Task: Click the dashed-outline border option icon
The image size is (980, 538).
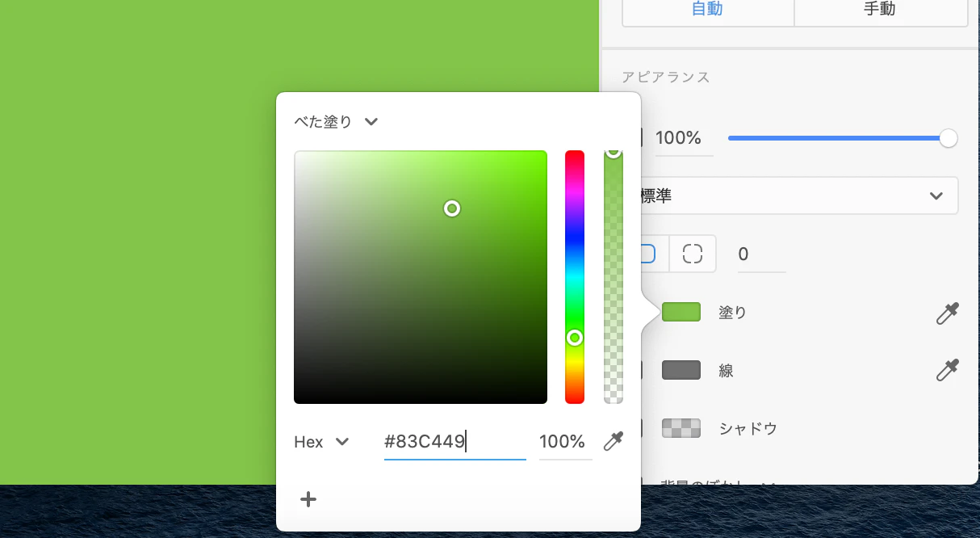Action: tap(693, 253)
